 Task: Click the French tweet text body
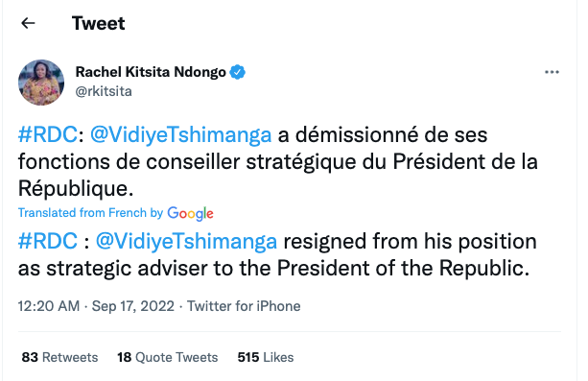tap(278, 162)
